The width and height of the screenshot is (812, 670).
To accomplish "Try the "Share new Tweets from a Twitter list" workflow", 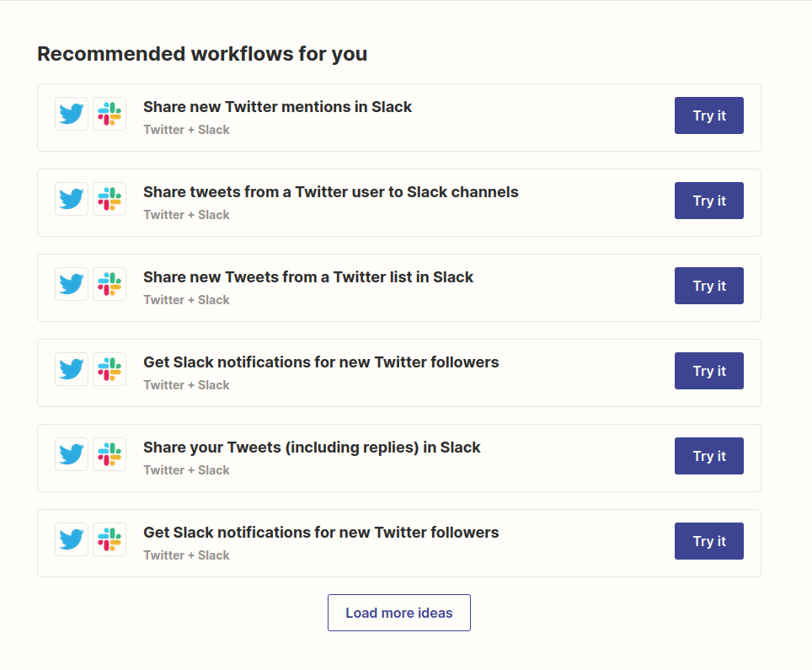I will (x=709, y=286).
